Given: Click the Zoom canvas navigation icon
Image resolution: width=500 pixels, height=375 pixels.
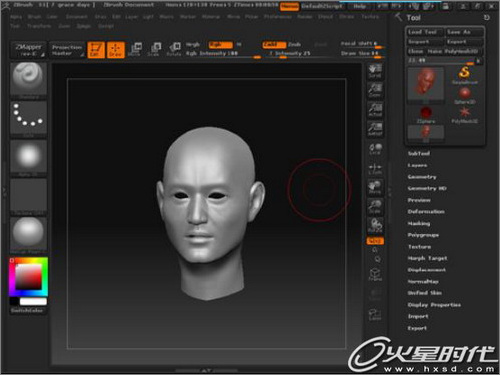Looking at the screenshot, I should [x=375, y=90].
